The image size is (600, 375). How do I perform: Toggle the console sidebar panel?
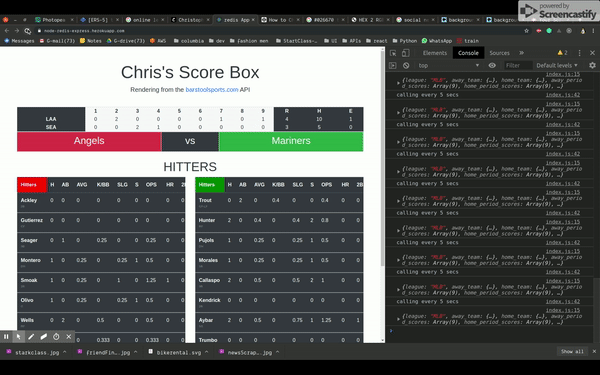click(393, 65)
